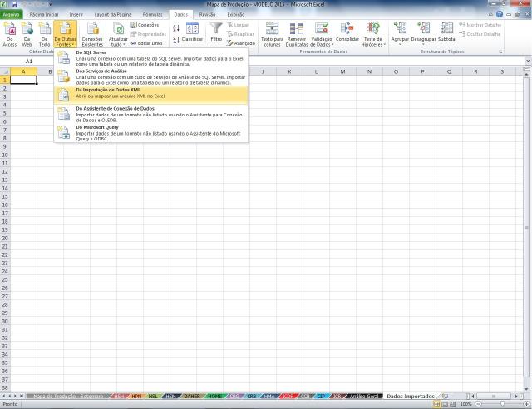The height and width of the screenshot is (409, 532).
Task: Click the Validação de Dados icon
Action: coord(322,29)
